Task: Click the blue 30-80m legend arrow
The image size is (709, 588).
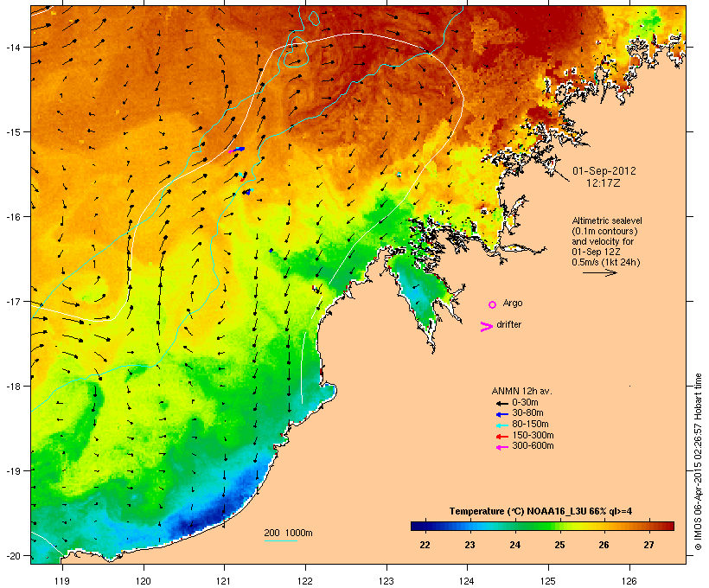Action: click(x=501, y=414)
